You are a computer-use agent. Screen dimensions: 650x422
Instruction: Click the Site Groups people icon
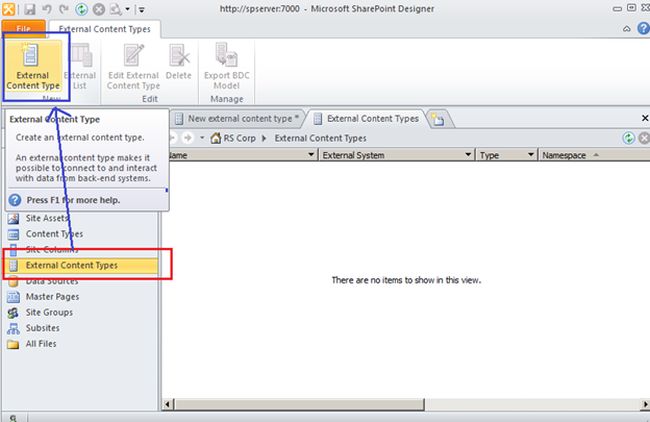point(13,313)
